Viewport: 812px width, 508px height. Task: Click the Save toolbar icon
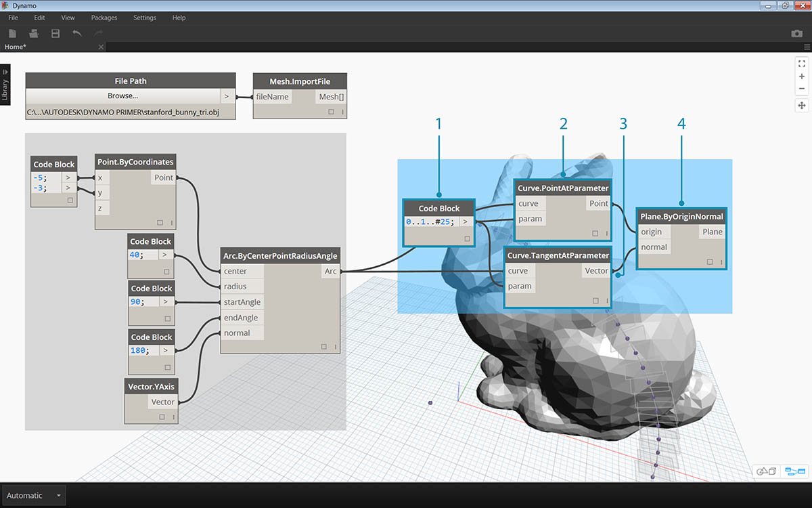pyautogui.click(x=55, y=33)
